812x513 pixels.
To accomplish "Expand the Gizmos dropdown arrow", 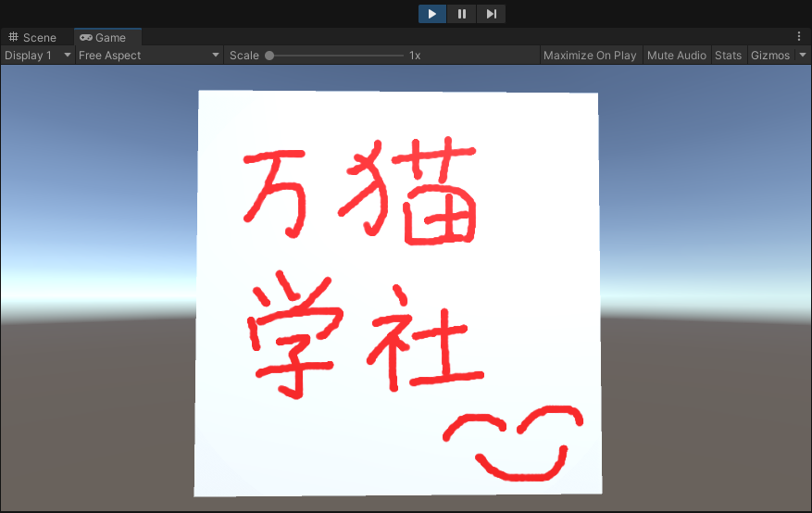I will click(x=803, y=55).
